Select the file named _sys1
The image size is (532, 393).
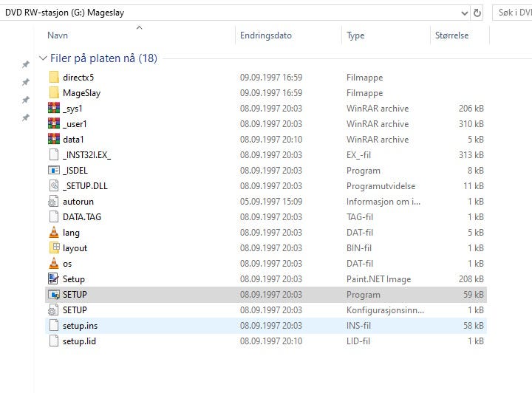[72, 109]
